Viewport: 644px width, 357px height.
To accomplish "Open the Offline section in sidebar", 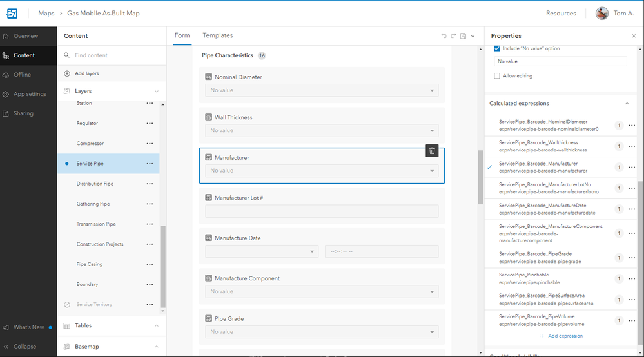I will tap(22, 75).
